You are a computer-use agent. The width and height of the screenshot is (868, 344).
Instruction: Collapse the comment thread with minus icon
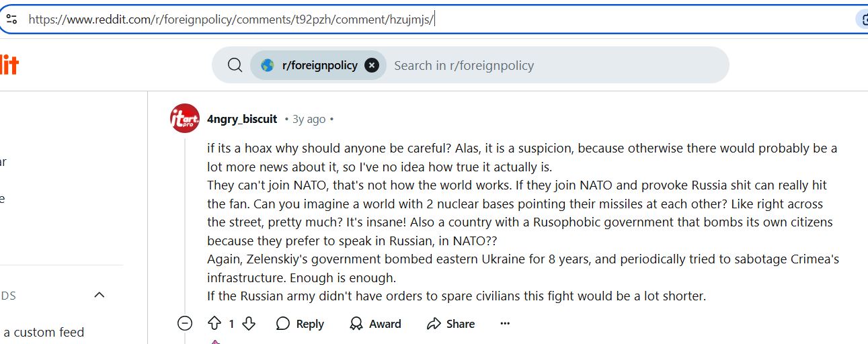tap(185, 324)
